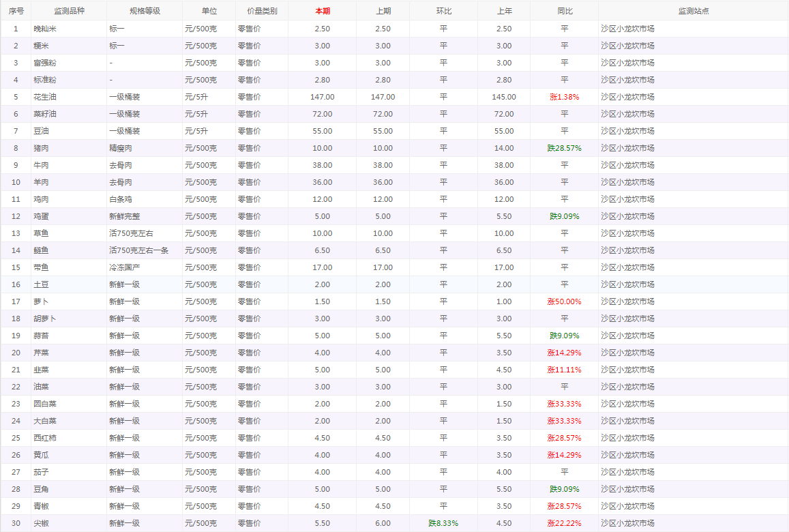789x532 pixels.
Task: Select the 花生油 product name cell
Action: (45, 97)
